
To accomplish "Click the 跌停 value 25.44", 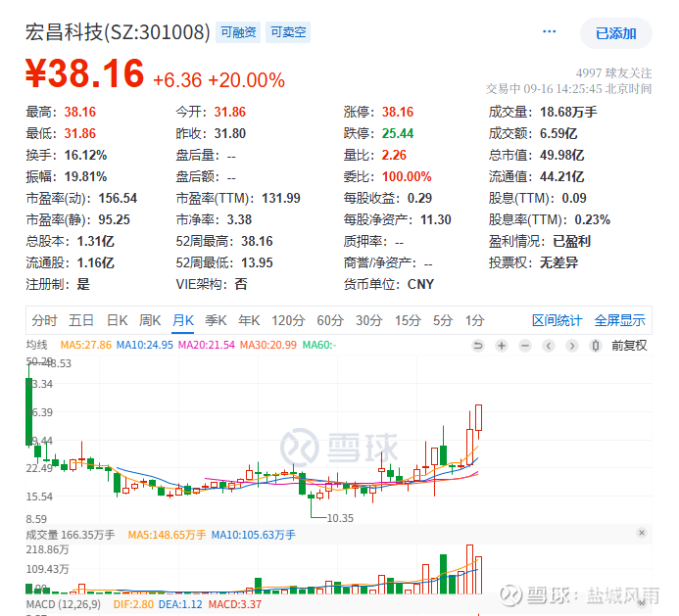I will (x=398, y=133).
